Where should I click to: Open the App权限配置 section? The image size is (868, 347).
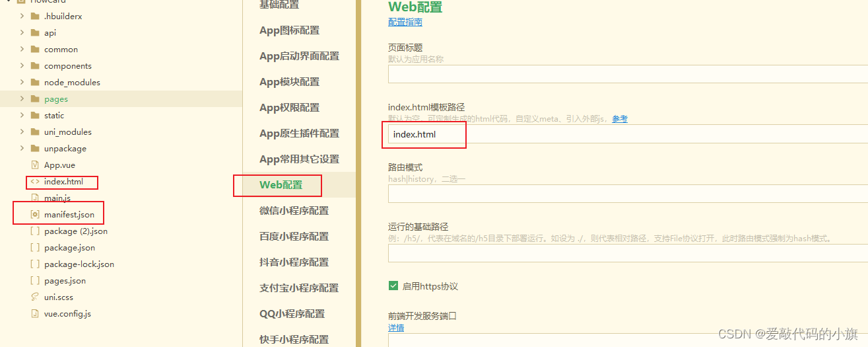[289, 108]
